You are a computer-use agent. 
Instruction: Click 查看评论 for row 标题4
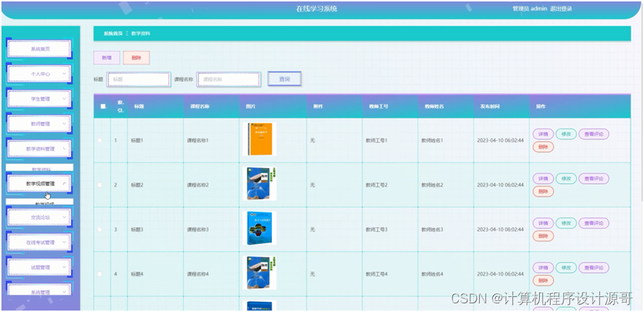pyautogui.click(x=593, y=268)
